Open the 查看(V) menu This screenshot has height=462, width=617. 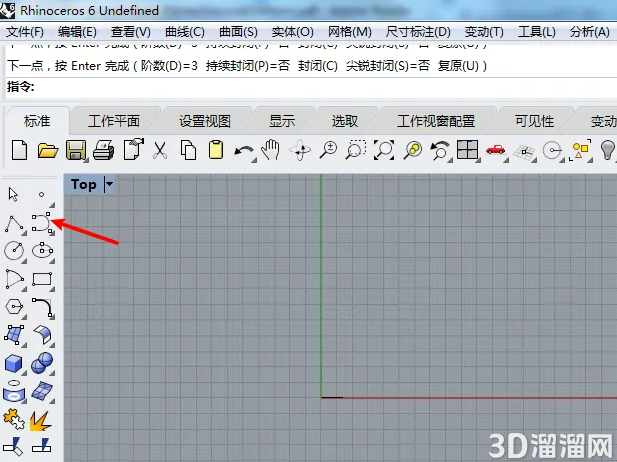[x=131, y=31]
